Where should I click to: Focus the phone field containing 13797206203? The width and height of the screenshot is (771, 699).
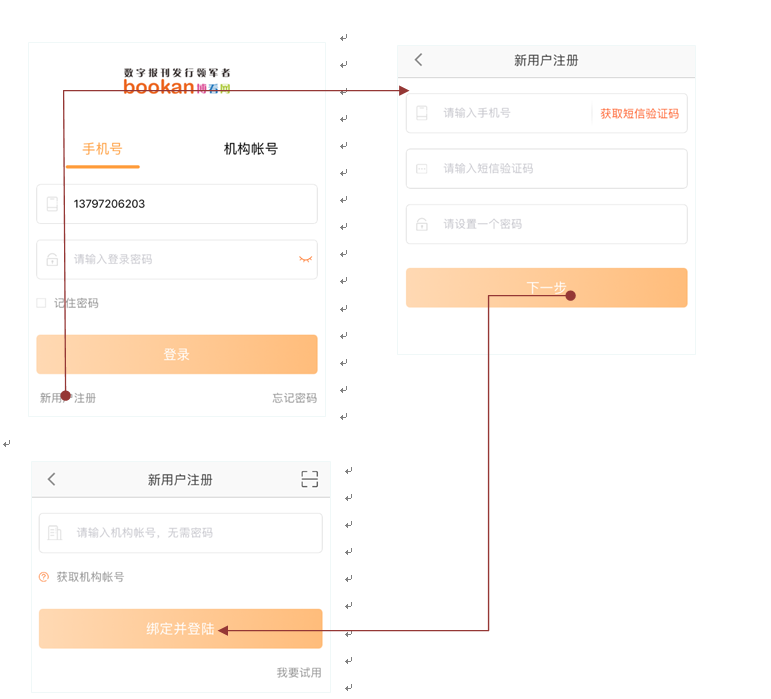point(190,204)
